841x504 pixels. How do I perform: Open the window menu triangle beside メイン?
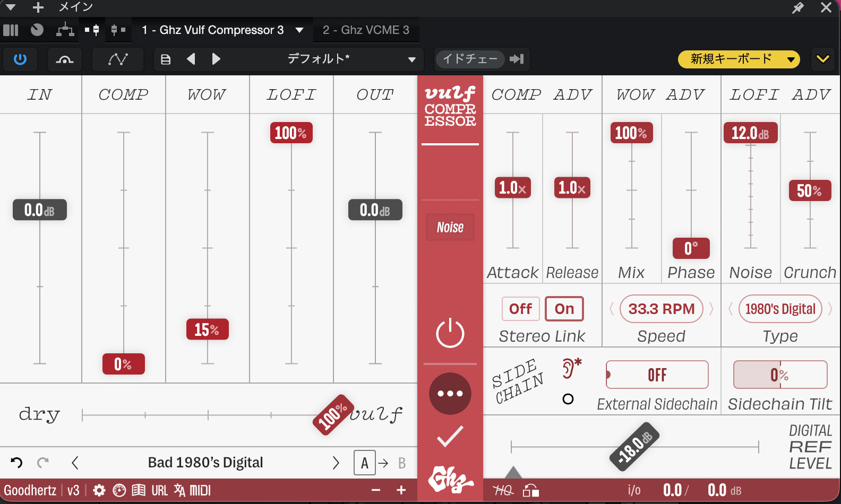[10, 7]
